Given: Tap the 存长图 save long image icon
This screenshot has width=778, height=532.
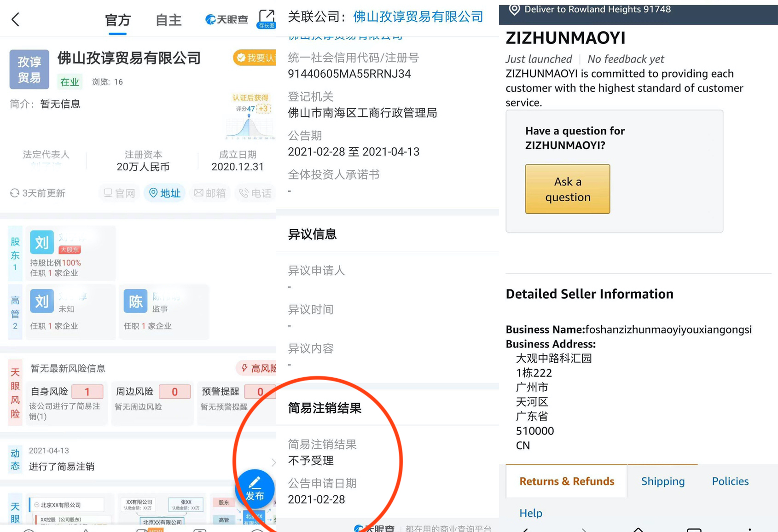Looking at the screenshot, I should [267, 19].
